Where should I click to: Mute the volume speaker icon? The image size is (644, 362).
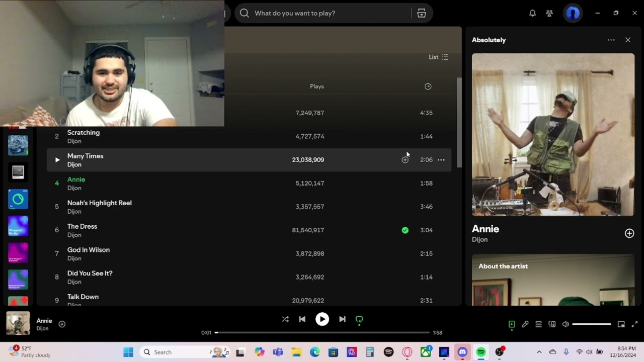coord(566,324)
